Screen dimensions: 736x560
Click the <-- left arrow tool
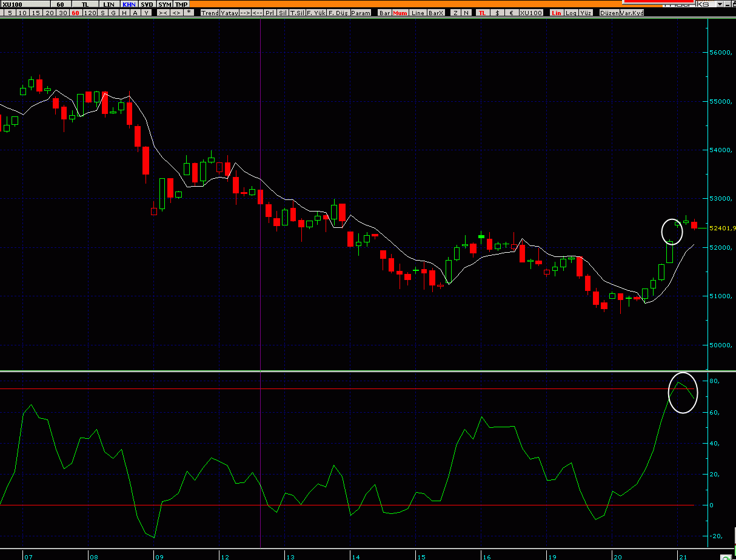(x=257, y=13)
